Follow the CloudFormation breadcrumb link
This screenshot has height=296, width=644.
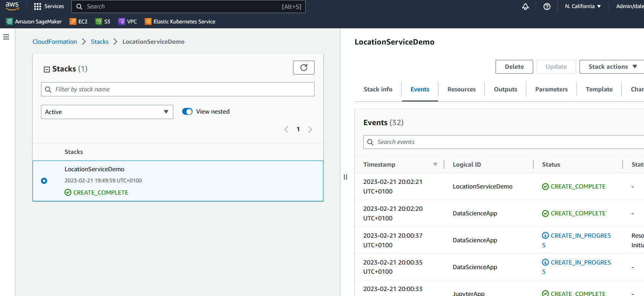(x=55, y=41)
